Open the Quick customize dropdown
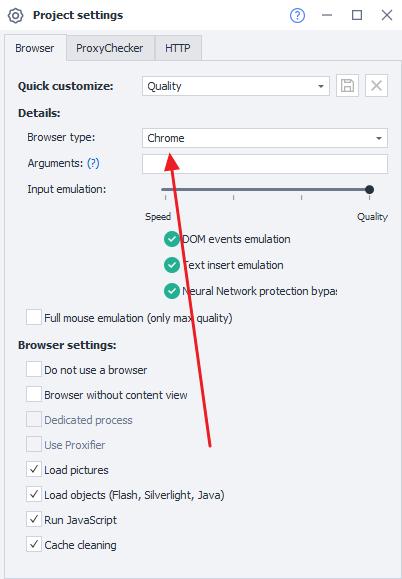Viewport: 402px width, 579px height. click(236, 86)
